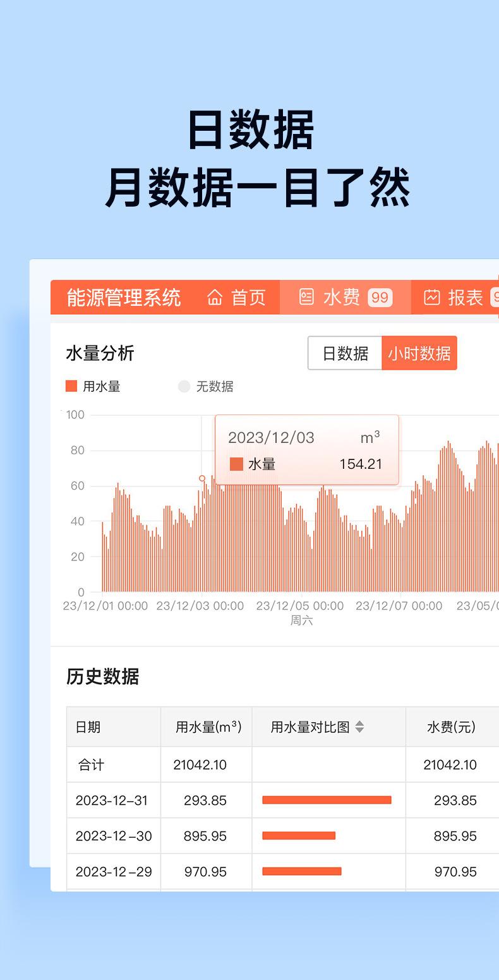Click the usage bar for 2023-12-31
Viewport: 499px width, 980px height.
tap(327, 800)
